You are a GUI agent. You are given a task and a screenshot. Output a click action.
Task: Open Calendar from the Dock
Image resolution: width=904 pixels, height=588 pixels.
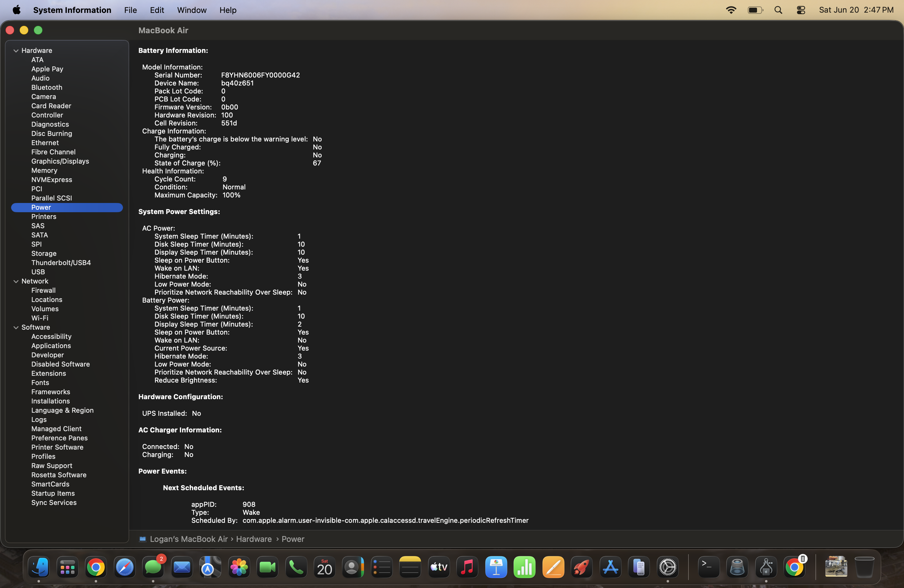pos(325,567)
